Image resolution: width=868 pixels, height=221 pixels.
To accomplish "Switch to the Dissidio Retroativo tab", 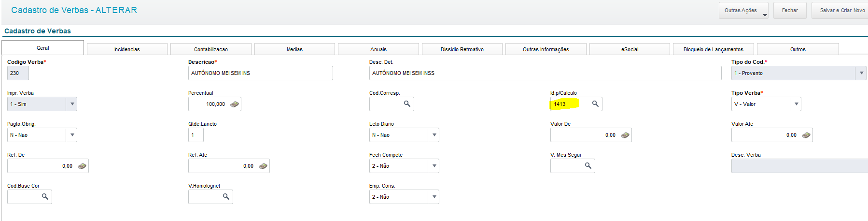I will (x=462, y=49).
